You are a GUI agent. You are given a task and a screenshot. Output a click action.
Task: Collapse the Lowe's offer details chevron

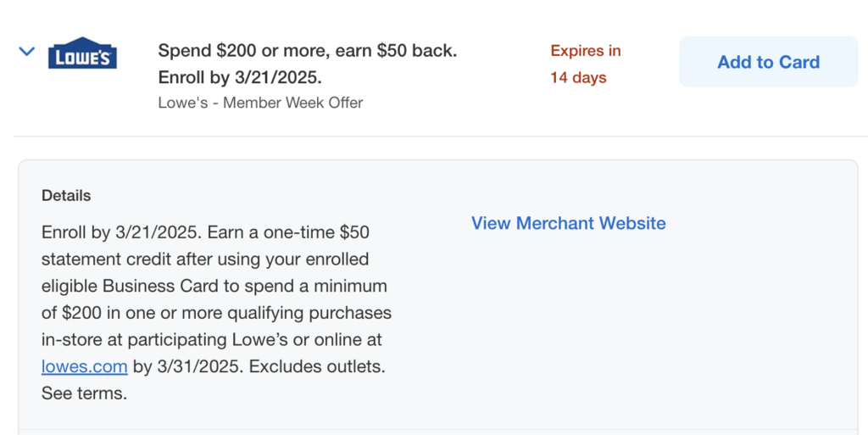coord(27,52)
